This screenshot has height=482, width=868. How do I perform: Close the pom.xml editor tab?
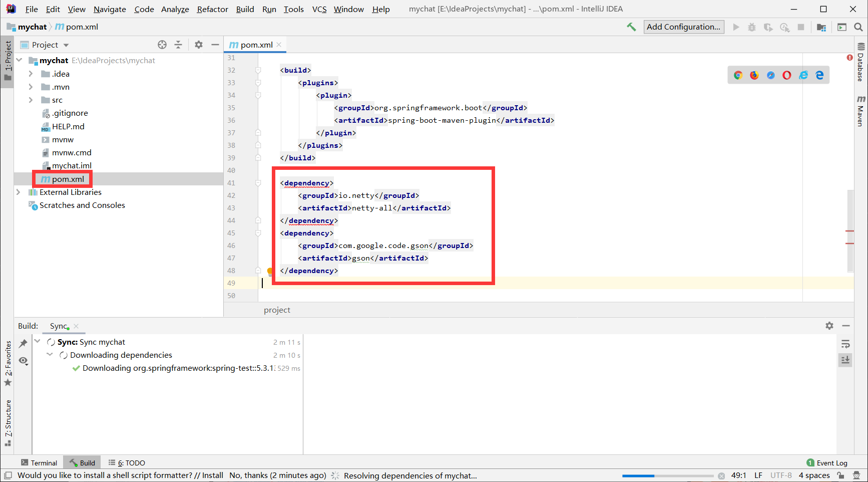[x=279, y=45]
